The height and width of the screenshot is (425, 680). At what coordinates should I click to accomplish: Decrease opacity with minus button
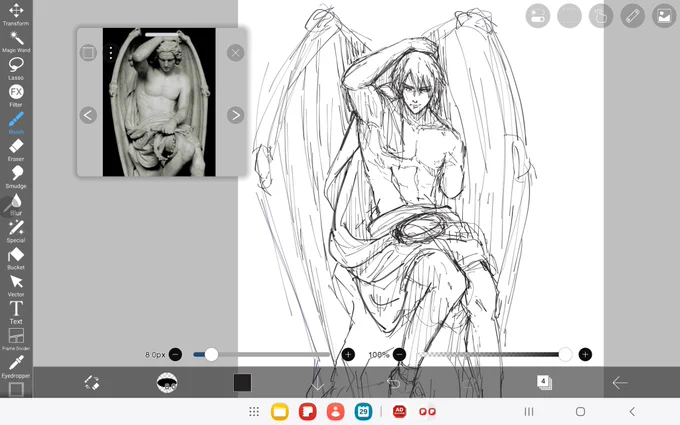pyautogui.click(x=399, y=355)
